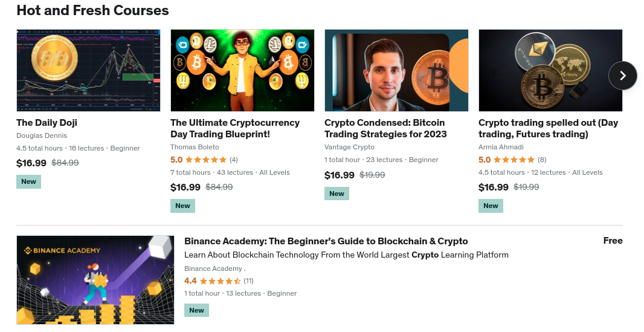Open The Daily Doji course thumbnail

(x=88, y=70)
